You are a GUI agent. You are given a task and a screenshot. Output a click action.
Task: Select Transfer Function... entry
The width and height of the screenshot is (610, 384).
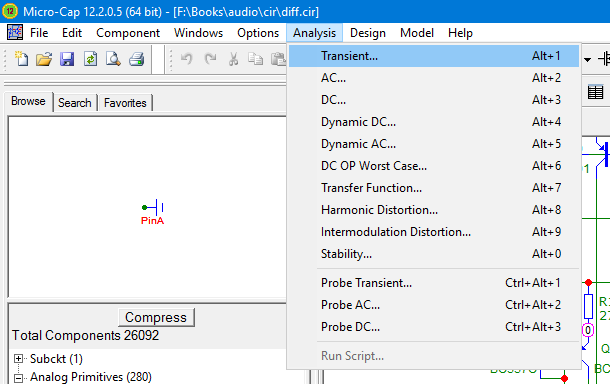(434, 188)
